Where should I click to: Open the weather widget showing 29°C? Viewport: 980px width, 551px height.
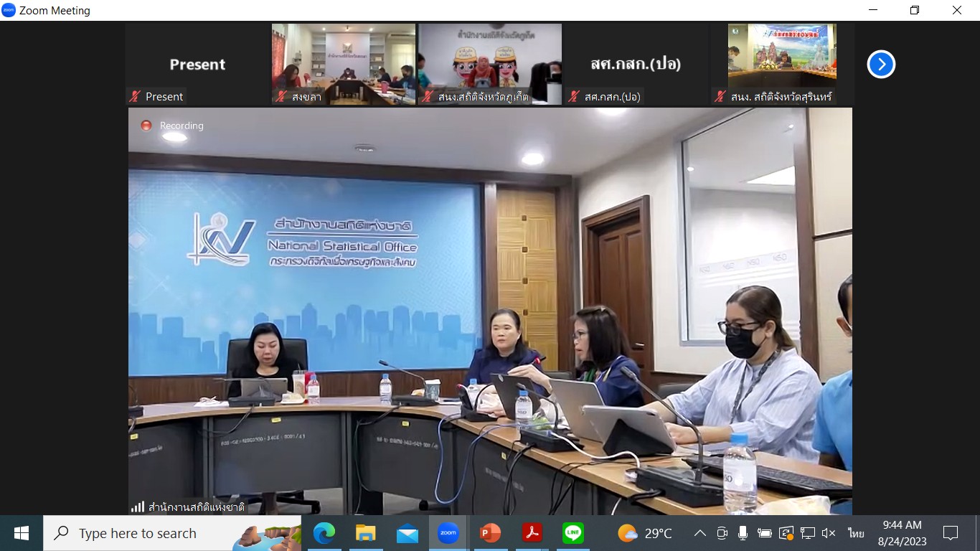pyautogui.click(x=644, y=533)
